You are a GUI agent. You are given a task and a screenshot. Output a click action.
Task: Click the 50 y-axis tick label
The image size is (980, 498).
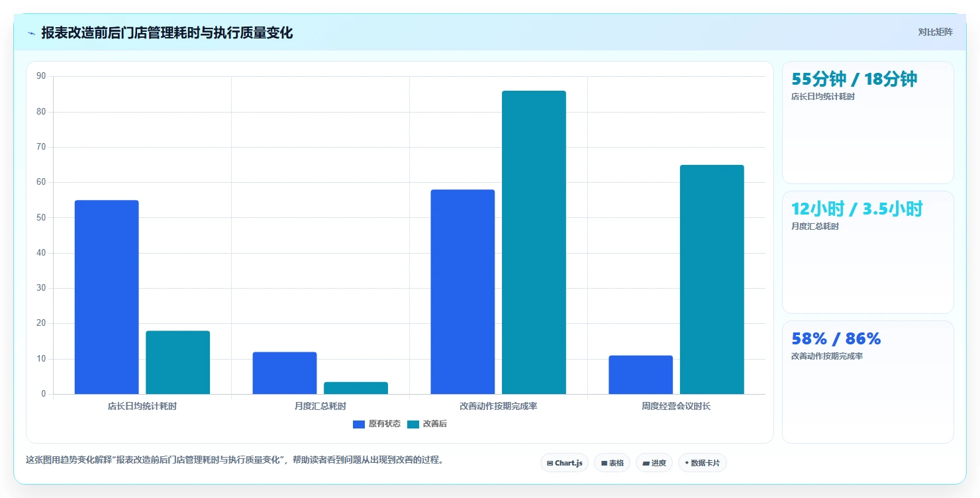click(41, 218)
